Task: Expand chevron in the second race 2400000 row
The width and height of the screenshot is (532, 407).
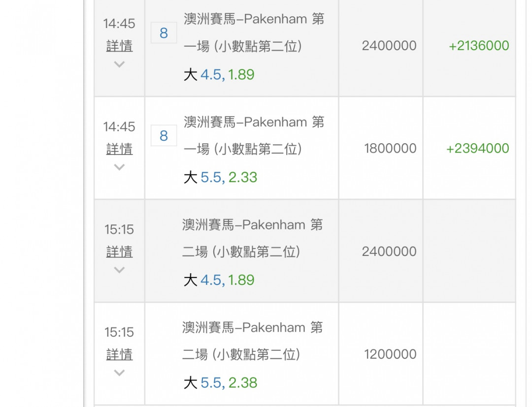Action: point(119,270)
